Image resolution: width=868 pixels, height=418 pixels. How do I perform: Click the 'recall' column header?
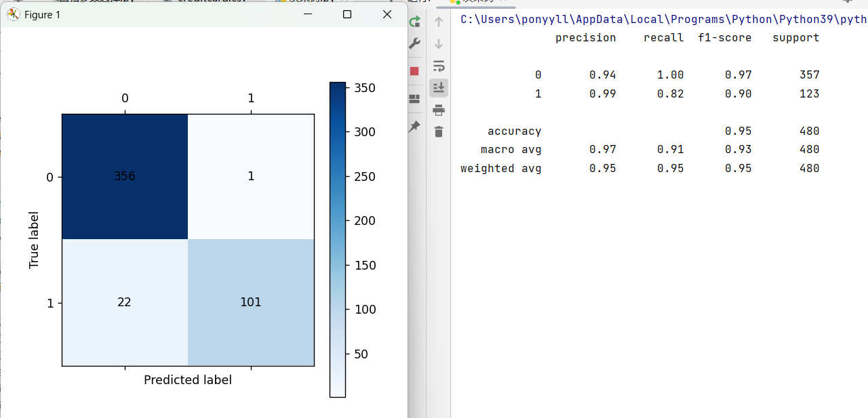664,38
